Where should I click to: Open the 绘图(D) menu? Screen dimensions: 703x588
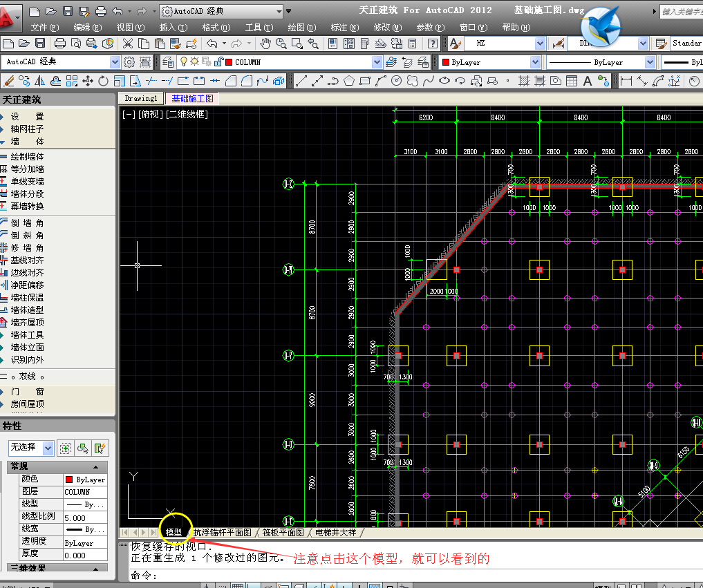(302, 28)
